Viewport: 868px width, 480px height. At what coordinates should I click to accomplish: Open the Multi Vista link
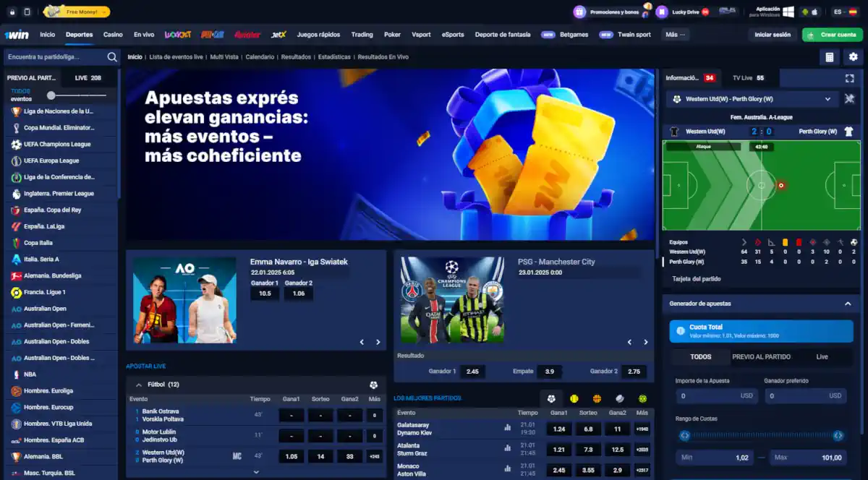click(224, 57)
